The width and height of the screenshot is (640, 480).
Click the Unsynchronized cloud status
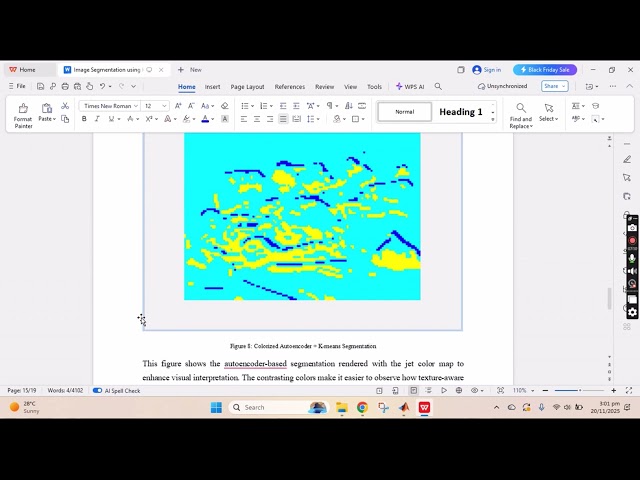(x=502, y=86)
